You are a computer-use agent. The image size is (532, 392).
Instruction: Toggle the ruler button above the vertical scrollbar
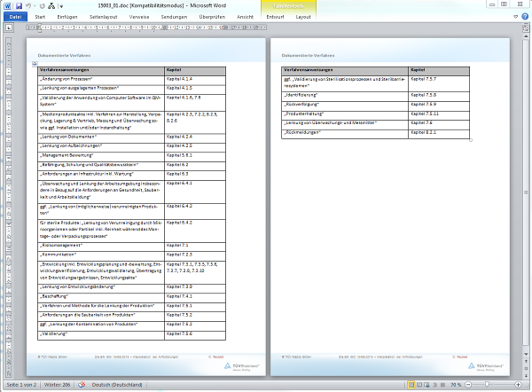coord(527,29)
